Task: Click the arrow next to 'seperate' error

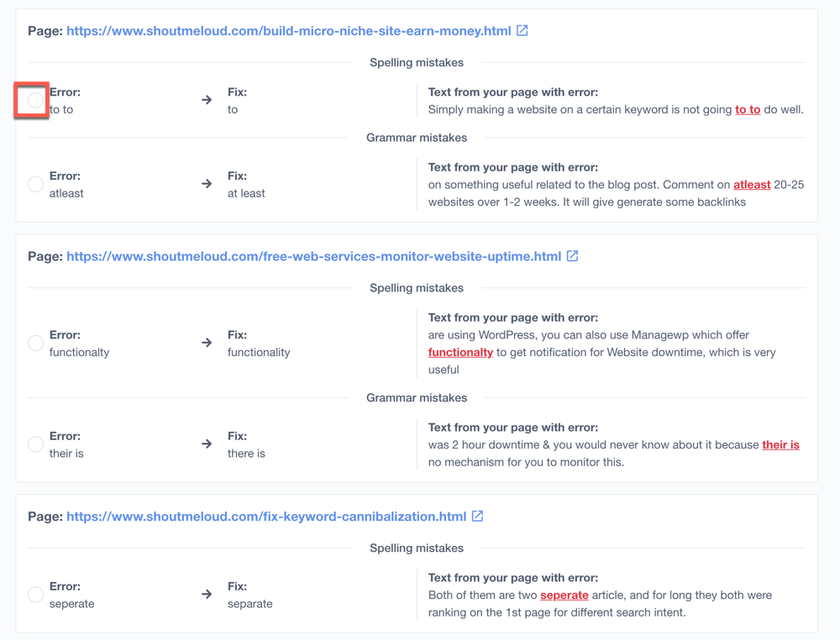Action: [207, 595]
